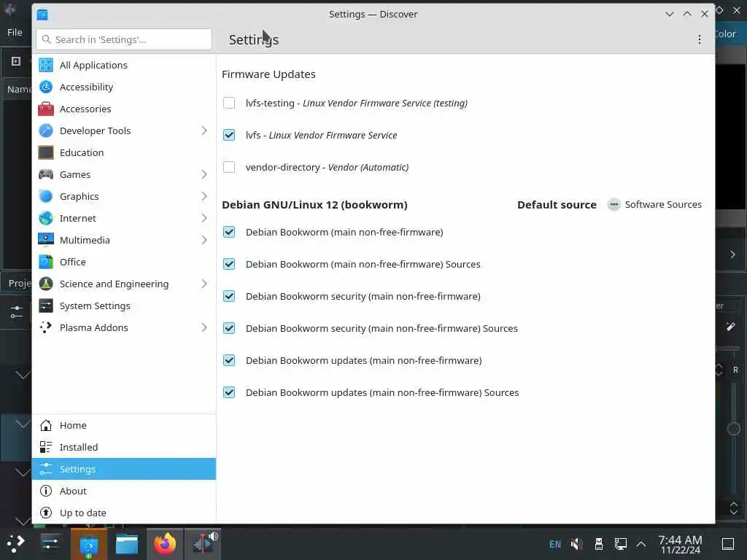The image size is (747, 560).
Task: Enable the lvfs-testing firmware source
Action: [229, 104]
